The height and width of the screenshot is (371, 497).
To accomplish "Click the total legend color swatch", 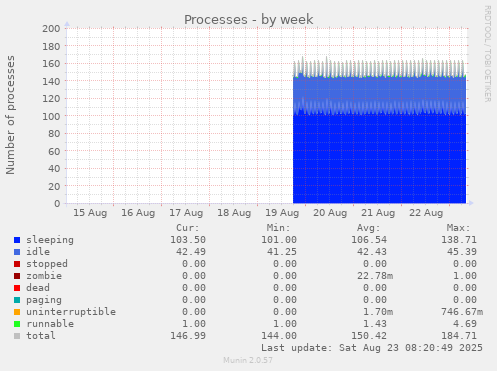I will point(17,336).
